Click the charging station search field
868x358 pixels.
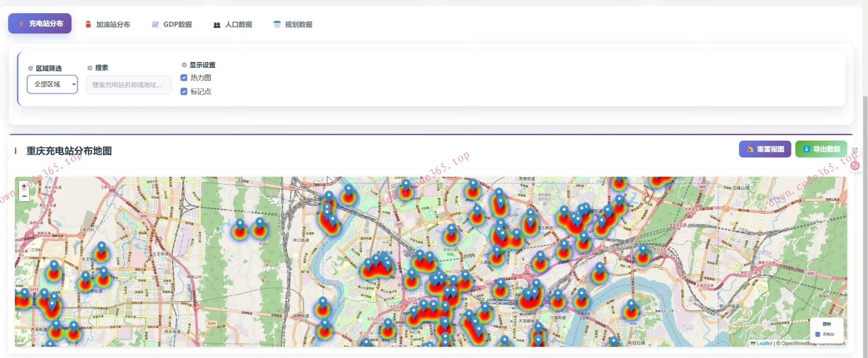[129, 85]
